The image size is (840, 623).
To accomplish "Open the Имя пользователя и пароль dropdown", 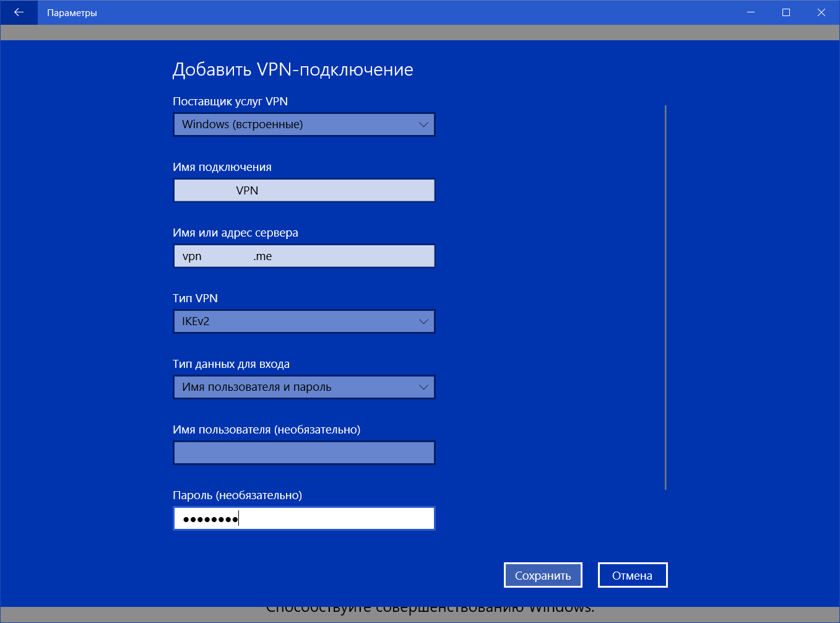I will point(303,387).
